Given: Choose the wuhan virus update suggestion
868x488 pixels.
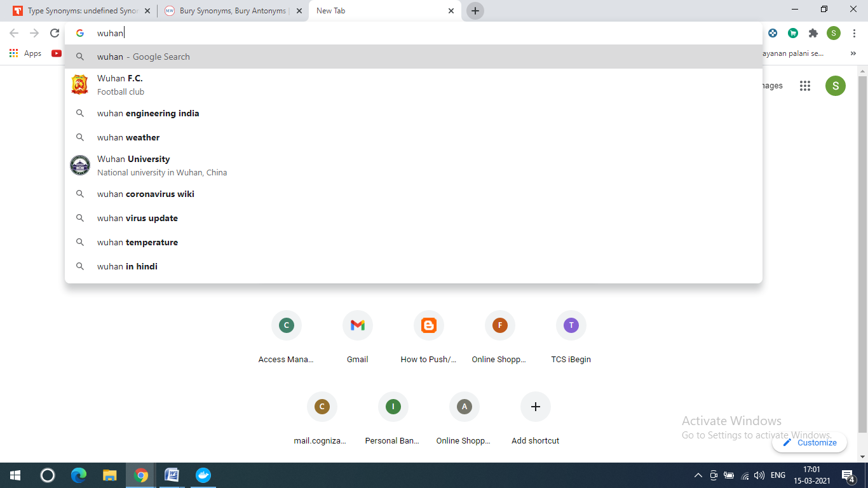Looking at the screenshot, I should [x=414, y=218].
